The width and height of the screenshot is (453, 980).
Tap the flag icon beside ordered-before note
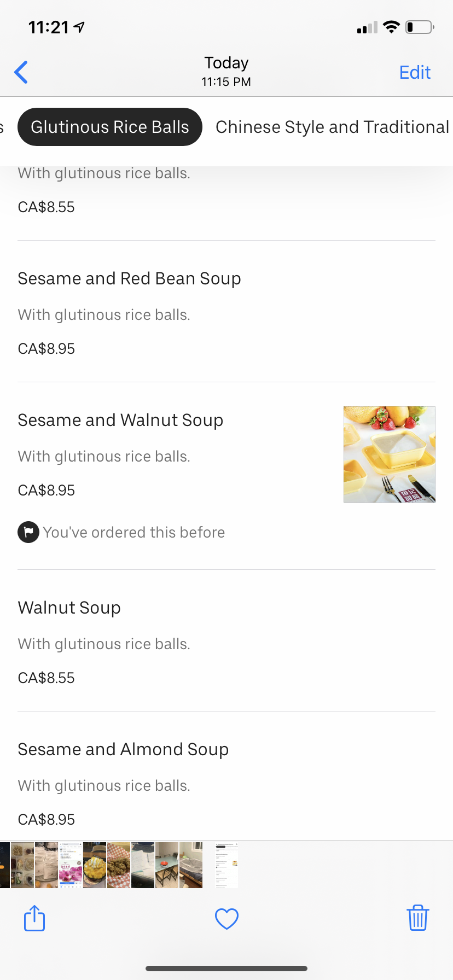tap(28, 532)
